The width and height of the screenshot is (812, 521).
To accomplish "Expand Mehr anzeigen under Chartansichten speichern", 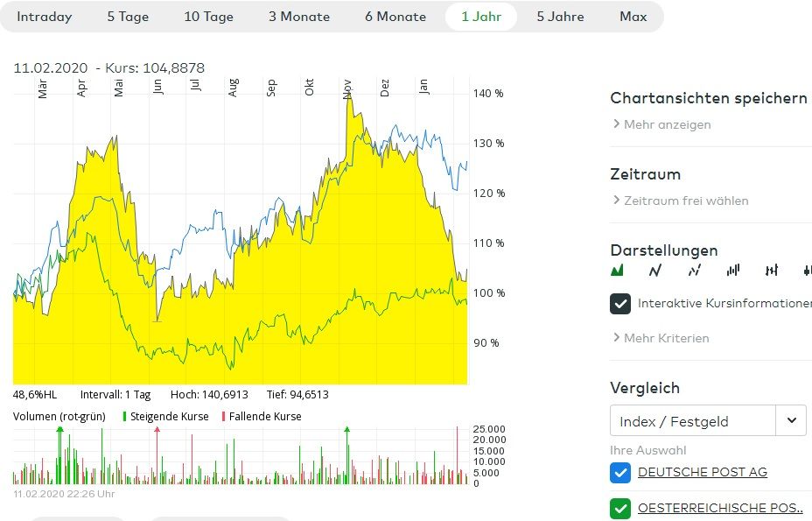I will [x=667, y=124].
